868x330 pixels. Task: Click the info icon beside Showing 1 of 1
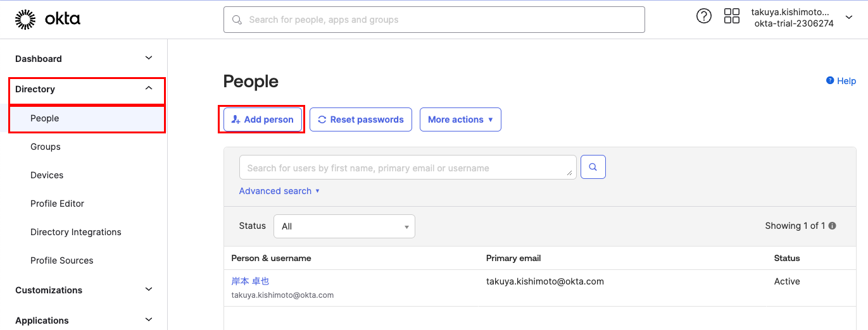tap(833, 226)
